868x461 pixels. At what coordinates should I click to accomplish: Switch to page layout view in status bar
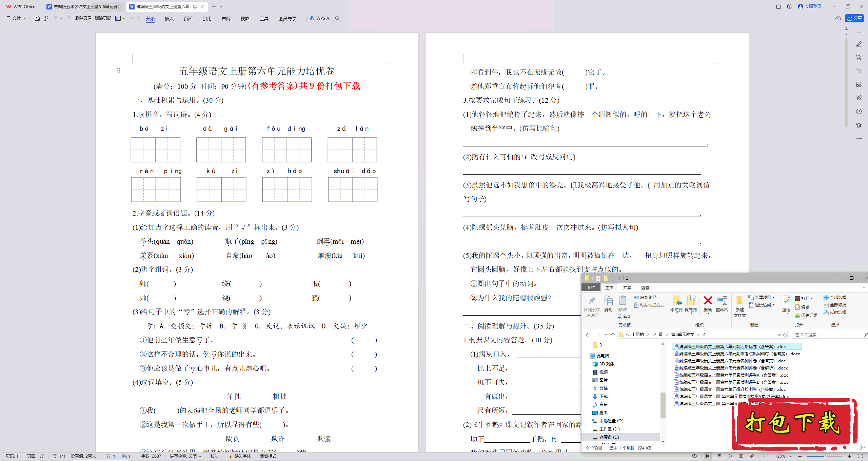pos(708,456)
